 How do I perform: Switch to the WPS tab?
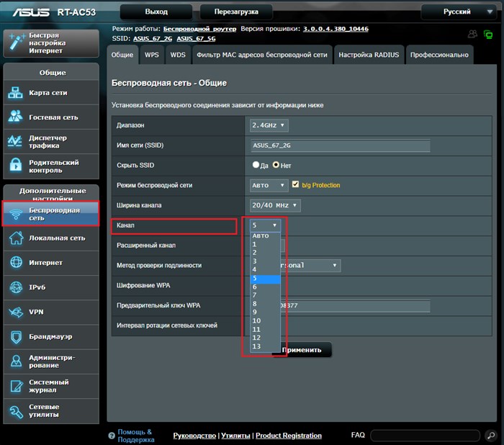point(152,55)
